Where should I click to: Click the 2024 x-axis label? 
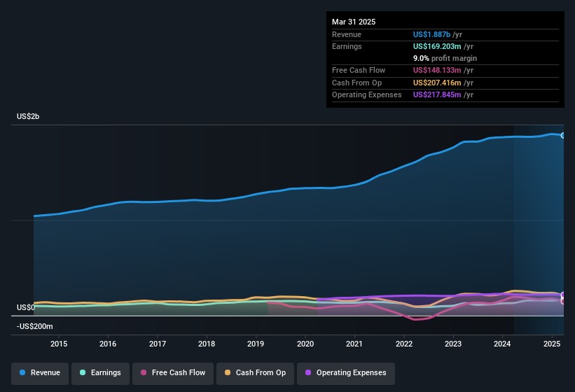pos(502,344)
